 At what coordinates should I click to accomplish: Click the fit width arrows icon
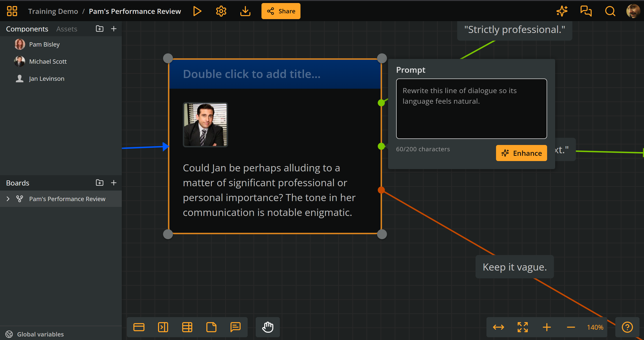[498, 327]
